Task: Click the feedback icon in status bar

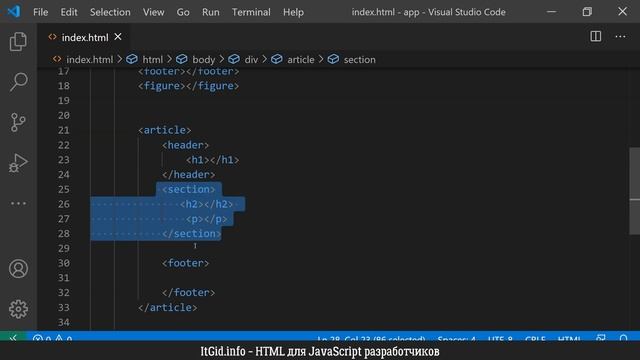Action: (601, 338)
